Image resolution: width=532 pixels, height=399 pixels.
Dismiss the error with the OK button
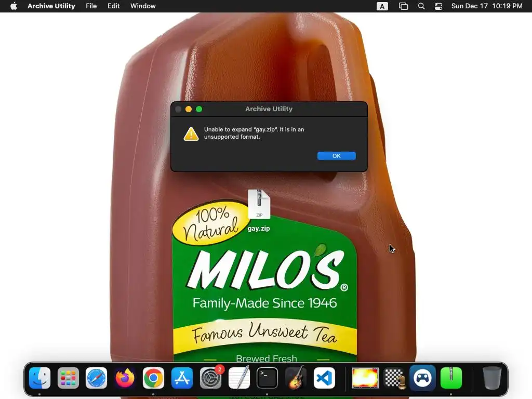click(336, 156)
